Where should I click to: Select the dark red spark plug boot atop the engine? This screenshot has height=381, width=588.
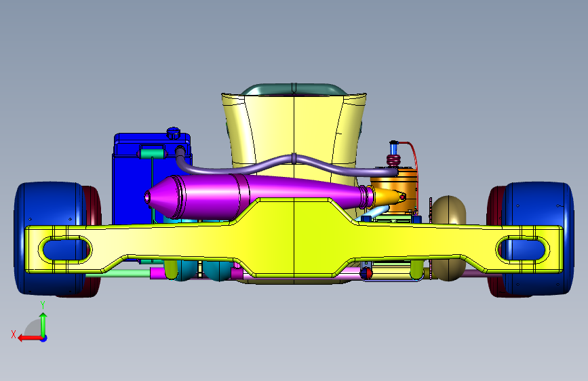[x=393, y=161]
